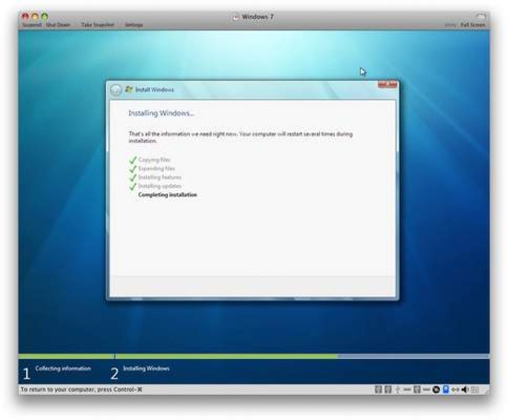Image resolution: width=508 pixels, height=420 pixels.
Task: Switch to Unity view mode
Action: 450,25
